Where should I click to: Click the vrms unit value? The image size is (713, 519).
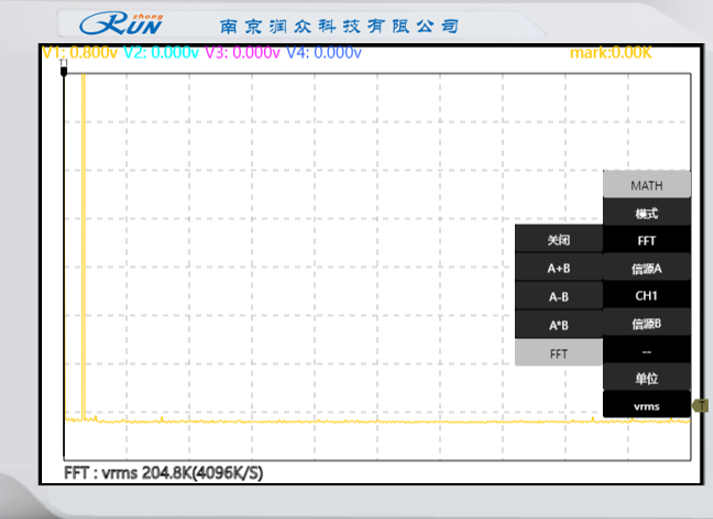tap(646, 405)
